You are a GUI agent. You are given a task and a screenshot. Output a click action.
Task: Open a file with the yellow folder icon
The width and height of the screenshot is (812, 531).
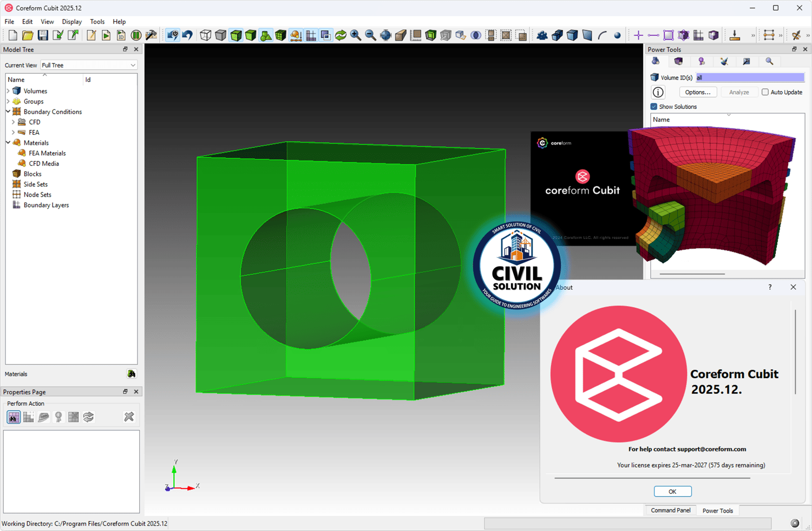coord(28,36)
